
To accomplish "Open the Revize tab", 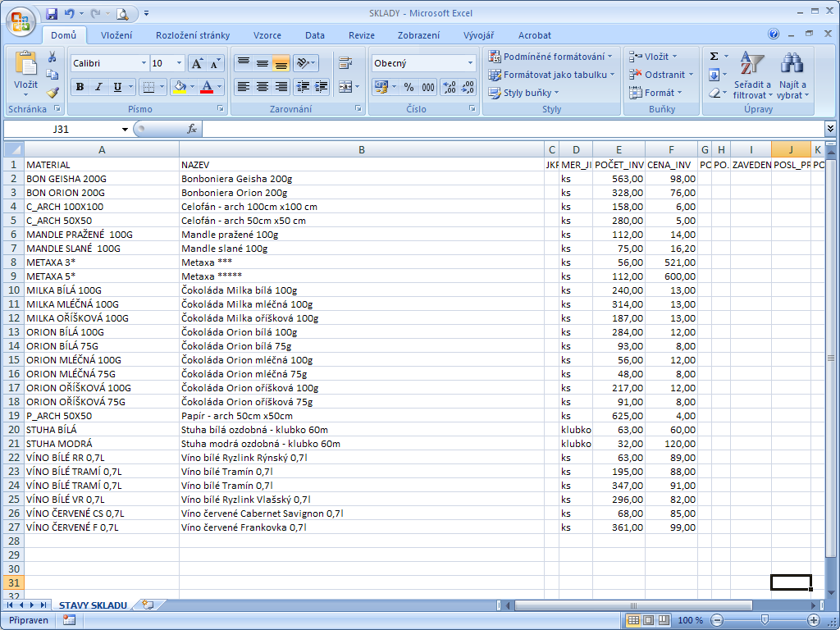I will point(362,35).
